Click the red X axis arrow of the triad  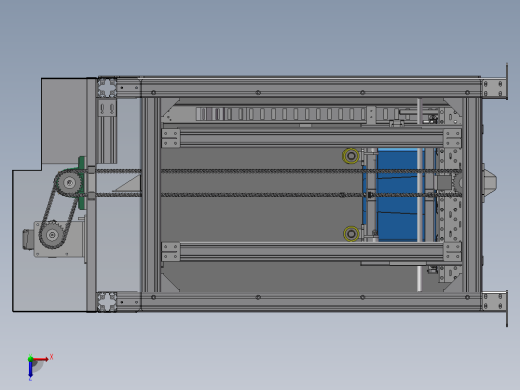tap(41, 359)
